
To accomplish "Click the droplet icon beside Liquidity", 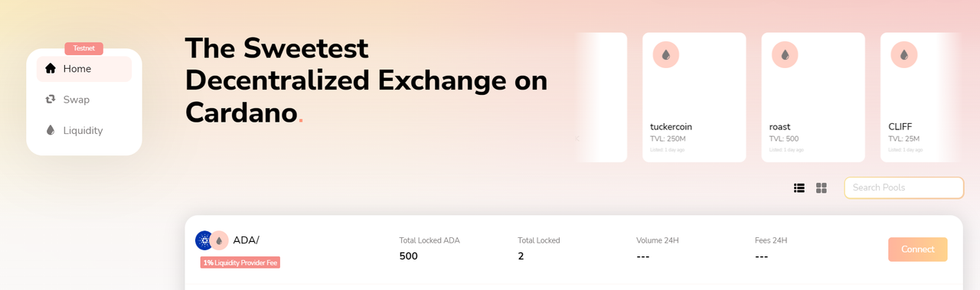I will pos(51,130).
